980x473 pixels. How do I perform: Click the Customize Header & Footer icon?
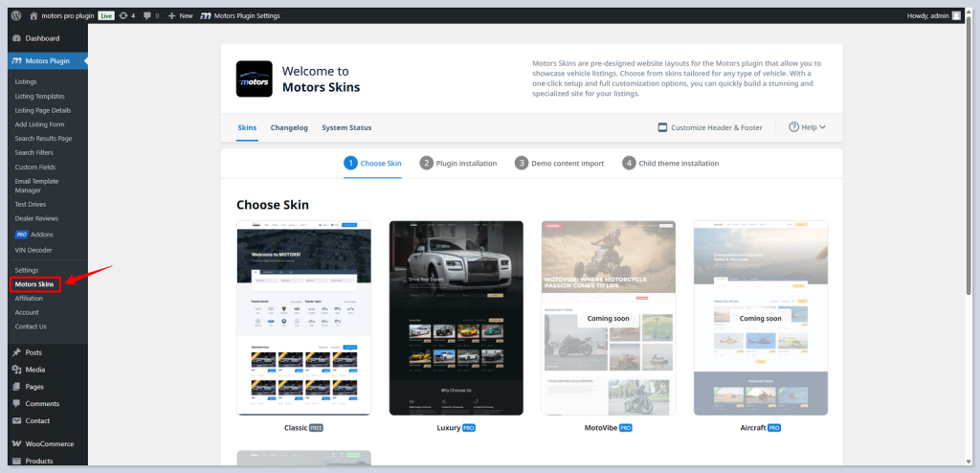(x=662, y=127)
